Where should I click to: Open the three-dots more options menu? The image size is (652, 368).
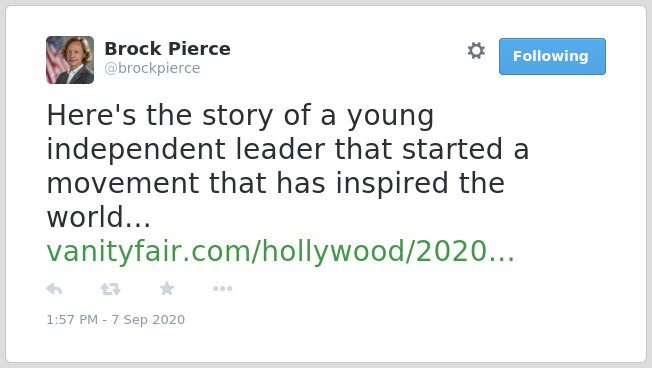222,289
